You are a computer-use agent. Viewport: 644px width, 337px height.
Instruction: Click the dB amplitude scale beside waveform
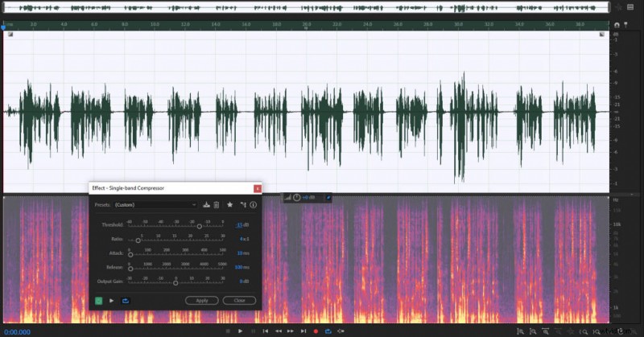[616, 112]
